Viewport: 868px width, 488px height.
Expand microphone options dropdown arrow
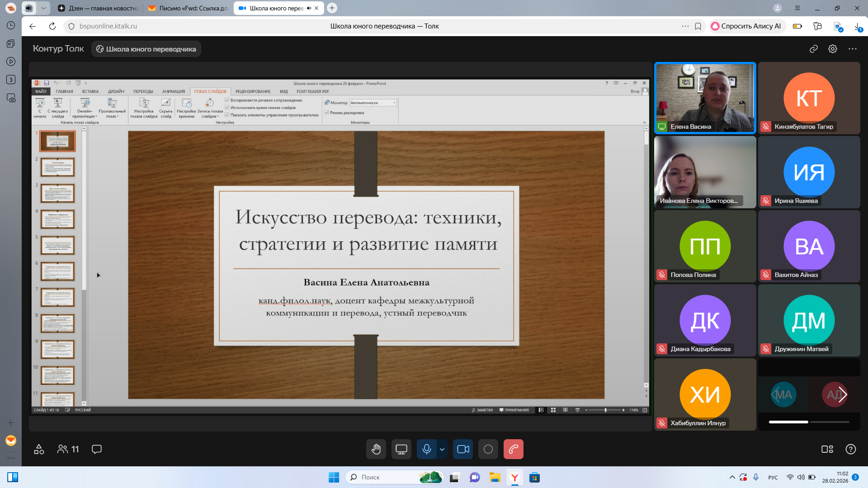click(442, 449)
